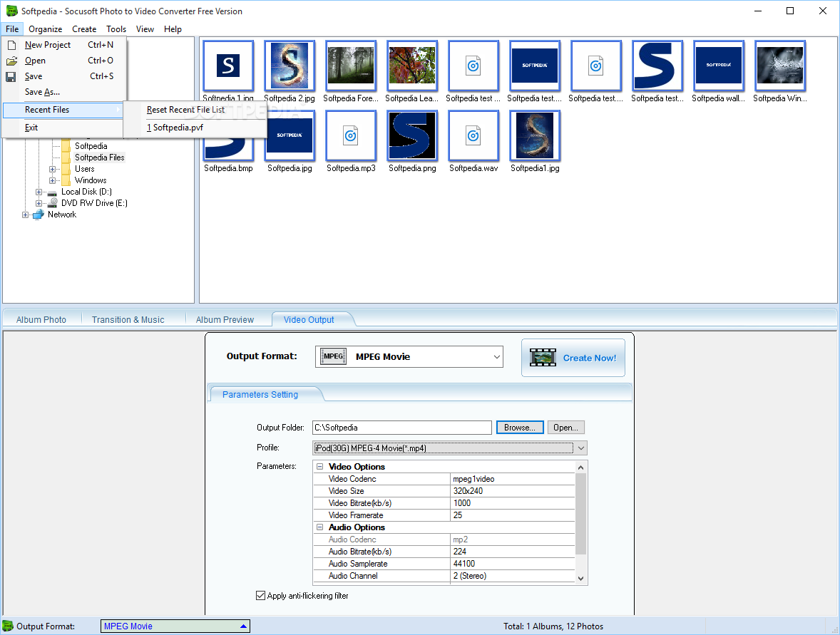
Task: Select the Softpedia.jpg thumbnail
Action: pyautogui.click(x=290, y=135)
